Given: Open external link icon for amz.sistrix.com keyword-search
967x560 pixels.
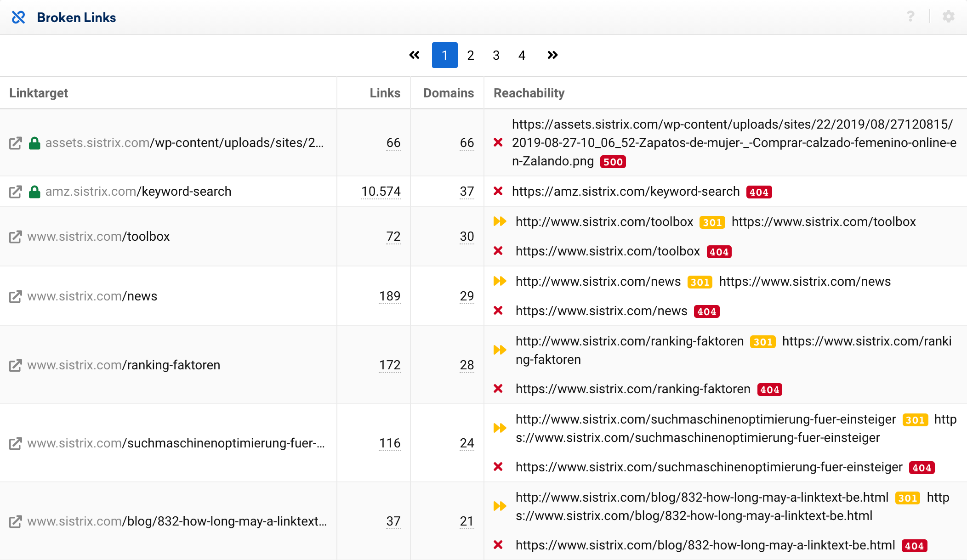Looking at the screenshot, I should click(16, 192).
